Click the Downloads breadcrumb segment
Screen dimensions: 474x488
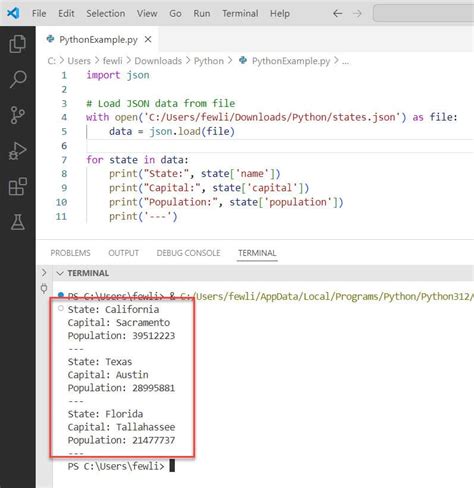point(158,61)
